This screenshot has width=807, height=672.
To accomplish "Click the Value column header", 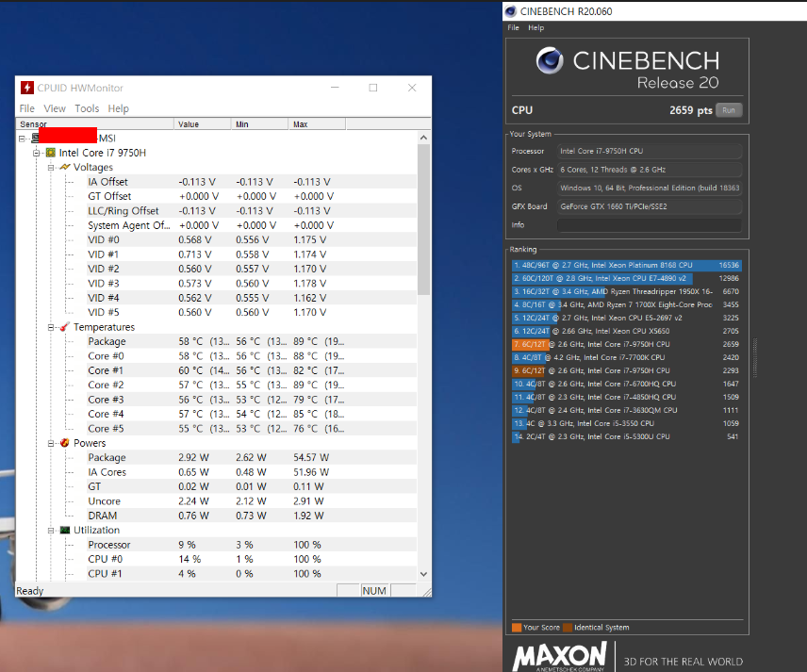I will (203, 124).
